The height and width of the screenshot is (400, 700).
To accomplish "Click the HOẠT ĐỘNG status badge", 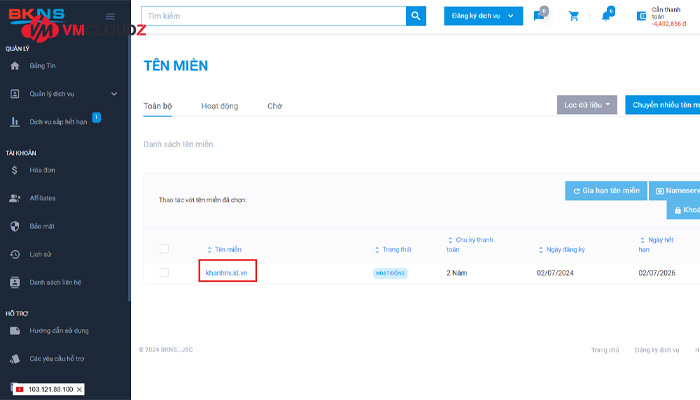I will pyautogui.click(x=390, y=273).
